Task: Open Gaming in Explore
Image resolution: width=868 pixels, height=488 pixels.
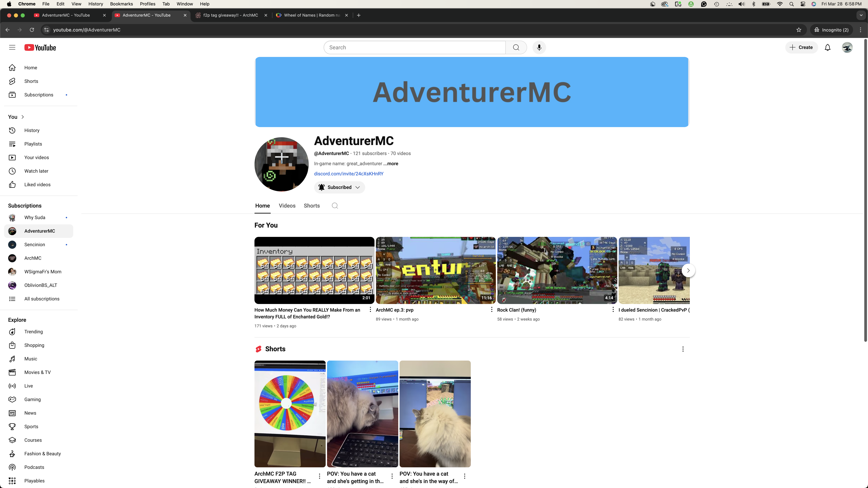Action: coord(39,399)
